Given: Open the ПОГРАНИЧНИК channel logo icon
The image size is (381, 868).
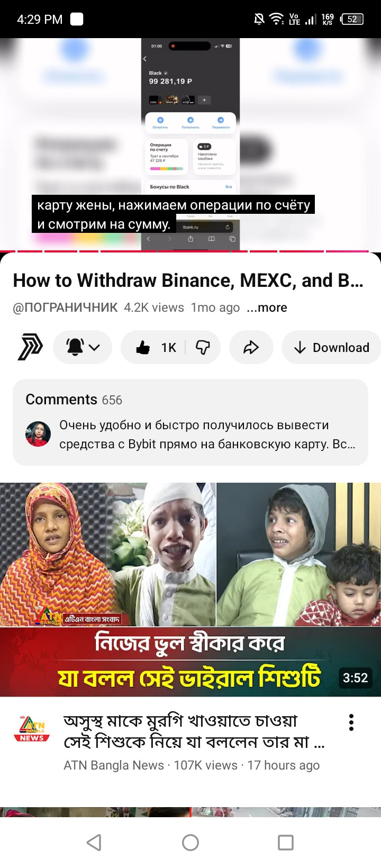Looking at the screenshot, I should coord(30,347).
